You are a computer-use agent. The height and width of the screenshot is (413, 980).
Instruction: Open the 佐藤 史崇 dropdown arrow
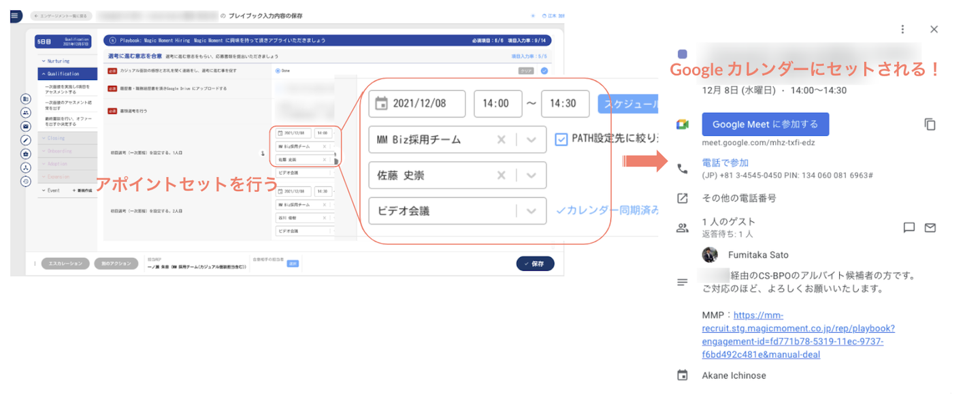532,176
